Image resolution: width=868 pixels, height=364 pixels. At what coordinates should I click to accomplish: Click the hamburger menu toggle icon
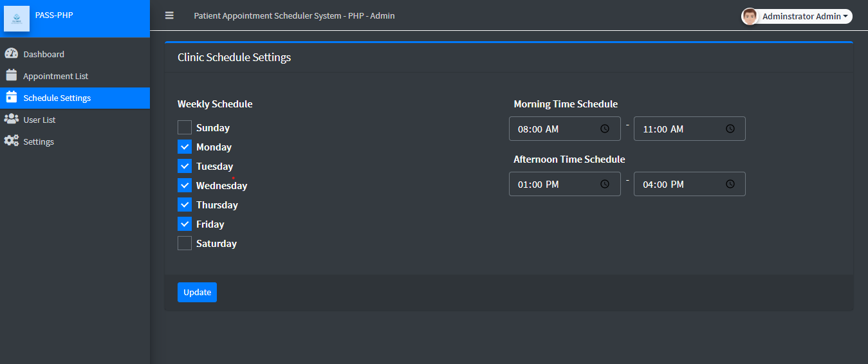169,15
